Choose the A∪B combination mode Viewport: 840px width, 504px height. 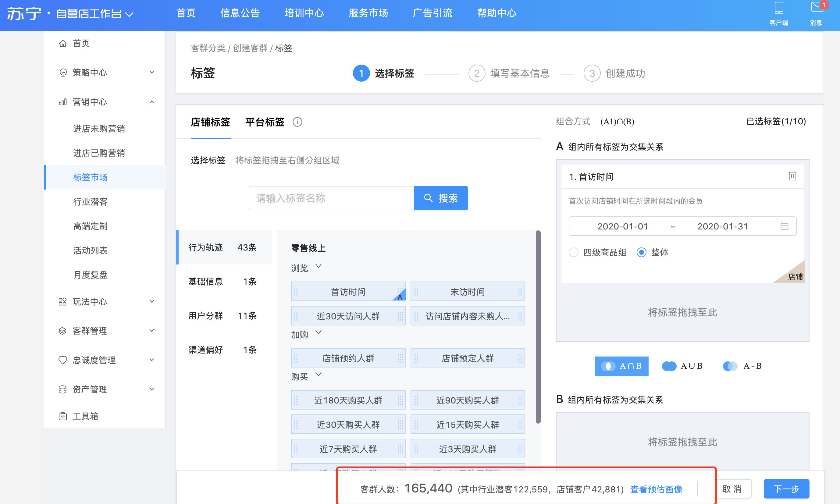click(x=682, y=366)
